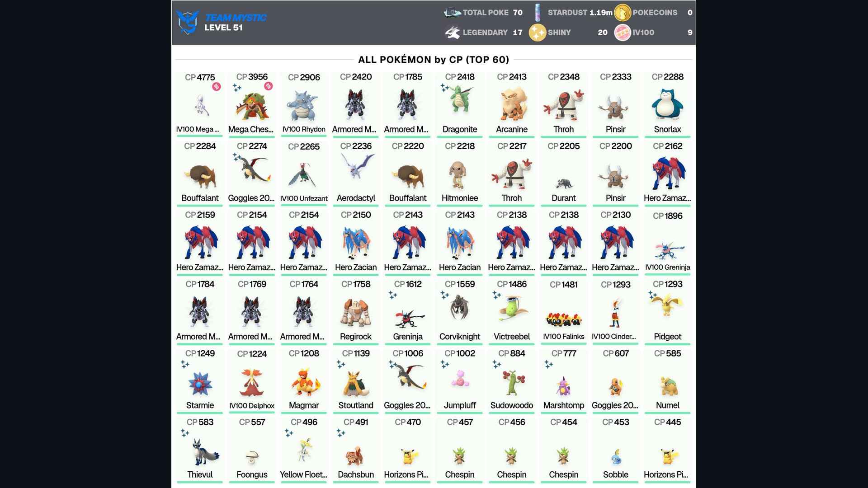Select the Hero Zamazenta CP 2162 sprite

tap(668, 174)
